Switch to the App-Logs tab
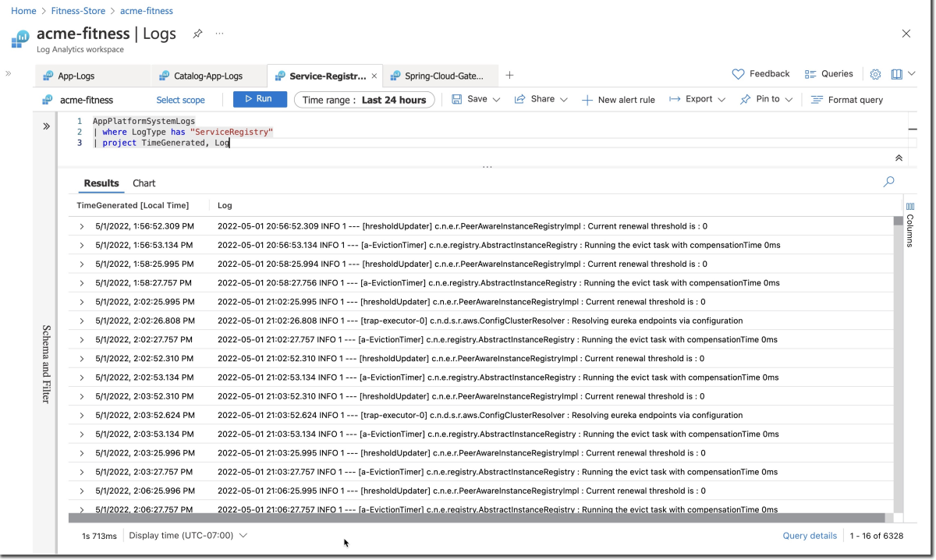The height and width of the screenshot is (560, 936). (76, 76)
